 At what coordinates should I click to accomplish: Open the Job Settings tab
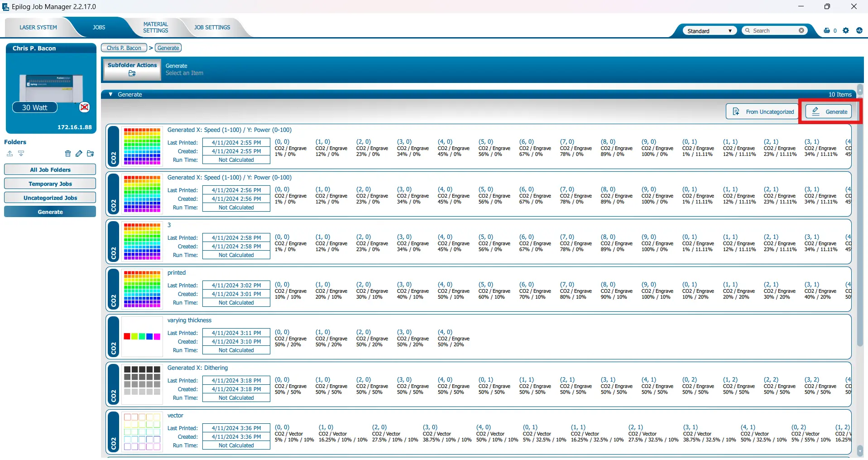coord(212,27)
